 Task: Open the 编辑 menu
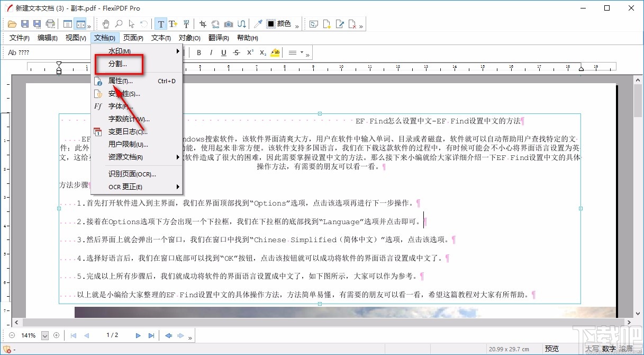[x=48, y=38]
